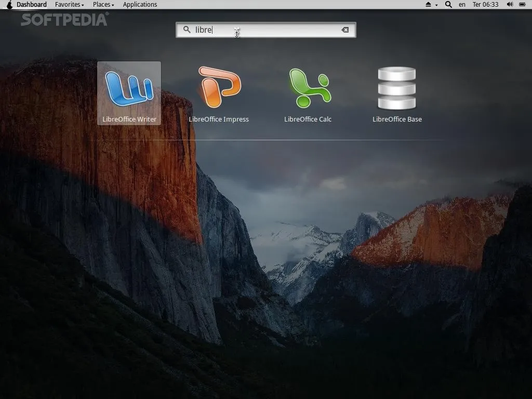The height and width of the screenshot is (399, 532).
Task: Click the clear search text button
Action: (x=345, y=30)
